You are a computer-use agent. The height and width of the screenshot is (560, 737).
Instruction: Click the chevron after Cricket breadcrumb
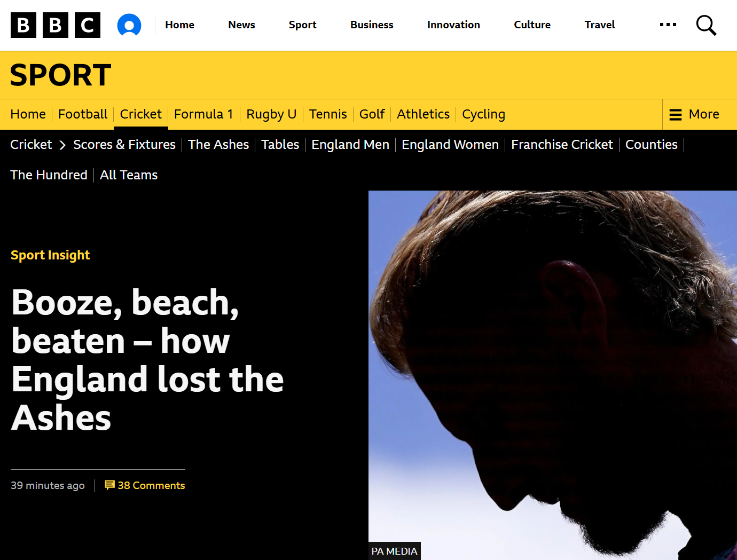click(x=62, y=145)
